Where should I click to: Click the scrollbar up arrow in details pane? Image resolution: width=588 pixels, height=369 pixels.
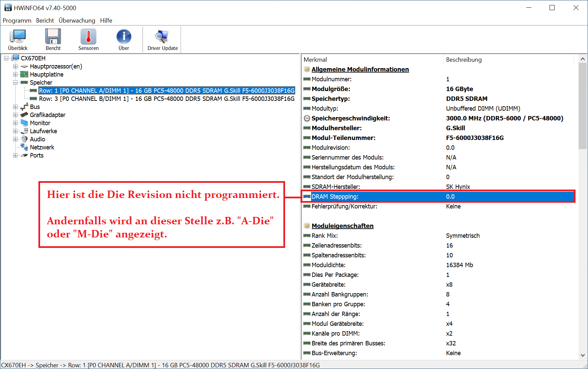coord(583,59)
